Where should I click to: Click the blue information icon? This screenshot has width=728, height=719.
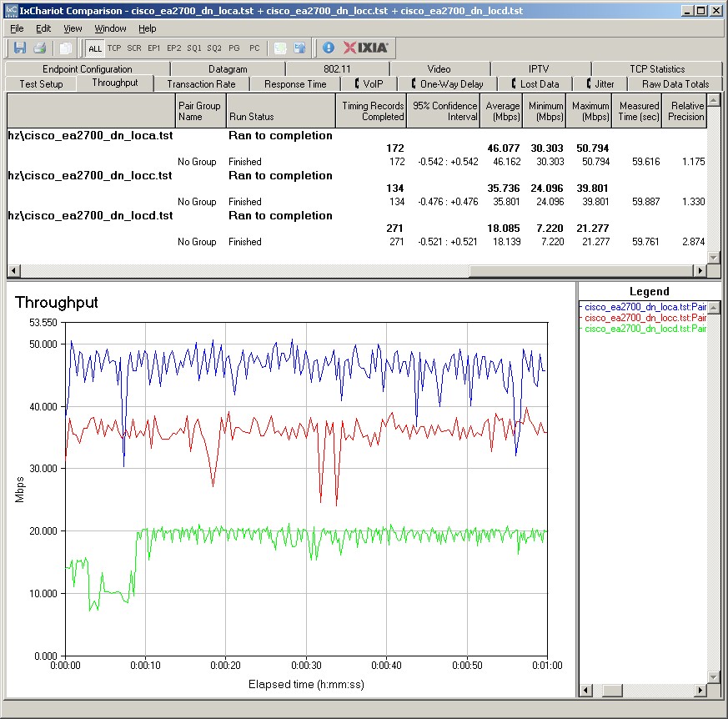pos(329,48)
